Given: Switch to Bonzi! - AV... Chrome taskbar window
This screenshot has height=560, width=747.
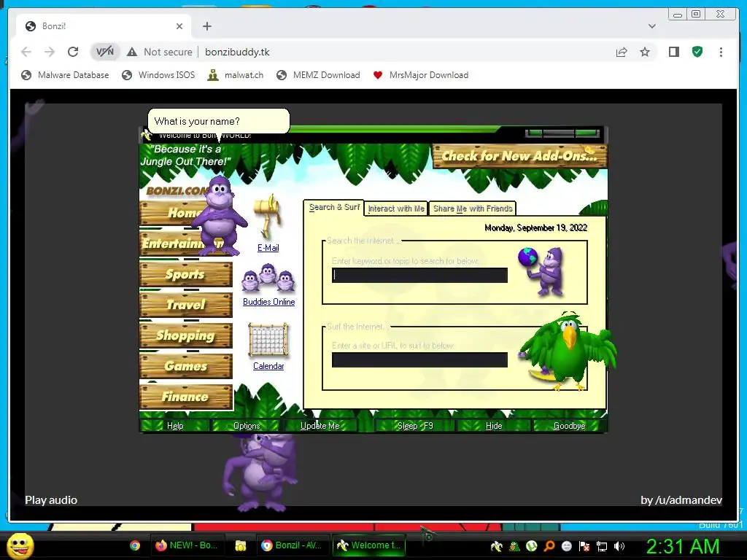Looking at the screenshot, I should (292, 545).
